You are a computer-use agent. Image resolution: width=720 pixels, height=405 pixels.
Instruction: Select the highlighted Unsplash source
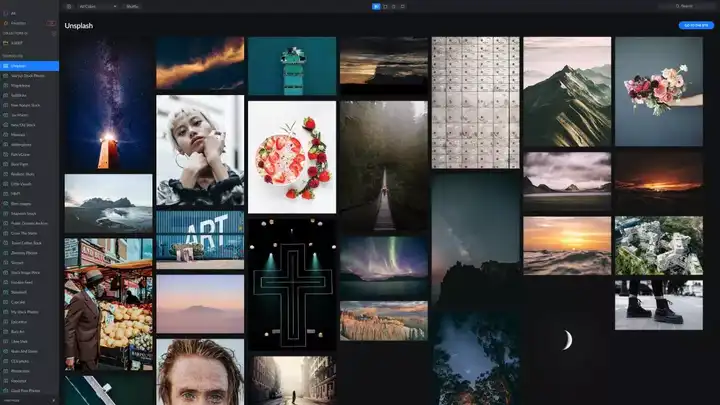[x=29, y=66]
